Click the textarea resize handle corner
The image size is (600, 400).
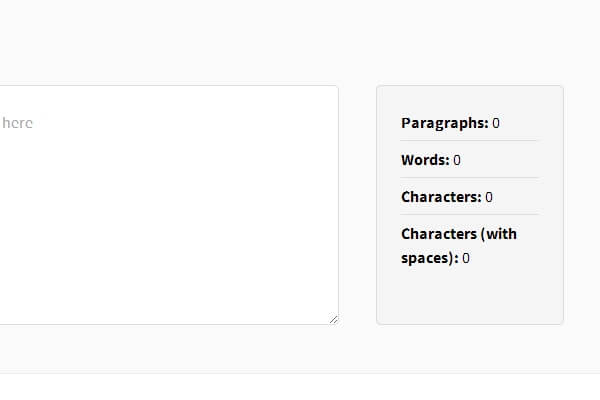(x=333, y=319)
